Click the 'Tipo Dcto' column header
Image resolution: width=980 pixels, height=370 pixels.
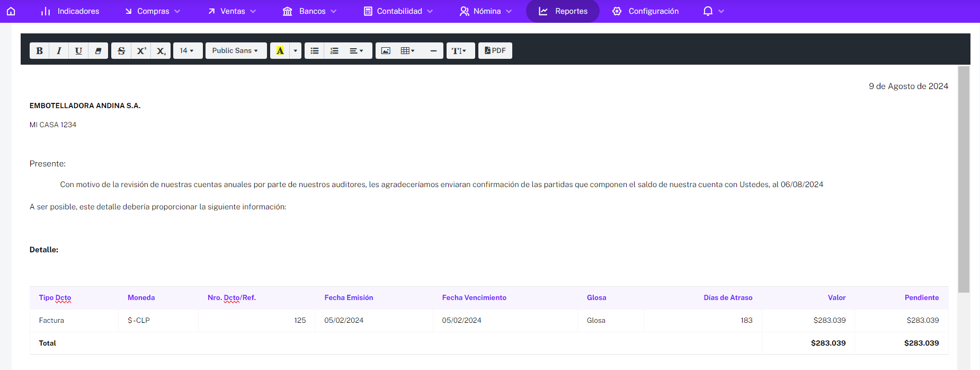pos(55,298)
